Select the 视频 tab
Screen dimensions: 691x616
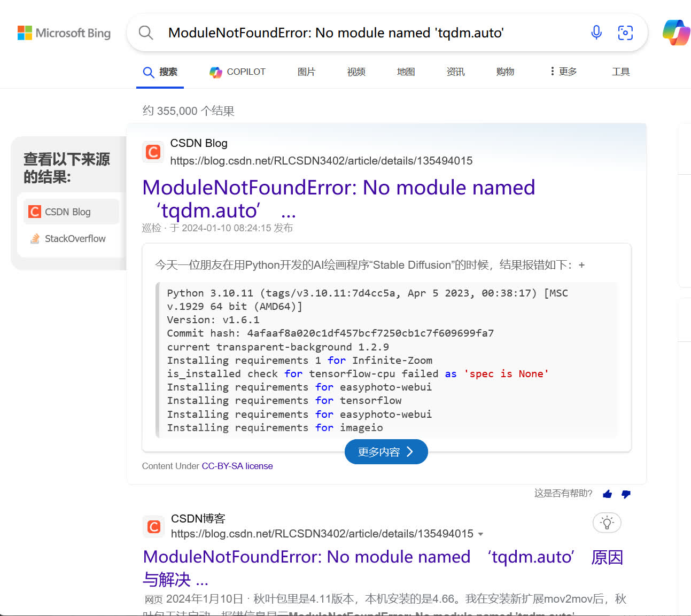point(356,72)
